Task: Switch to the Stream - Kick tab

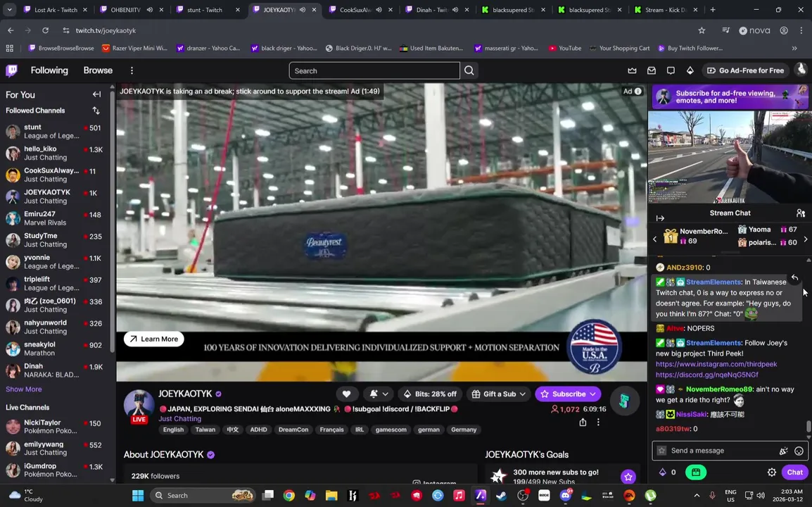Action: pyautogui.click(x=666, y=10)
